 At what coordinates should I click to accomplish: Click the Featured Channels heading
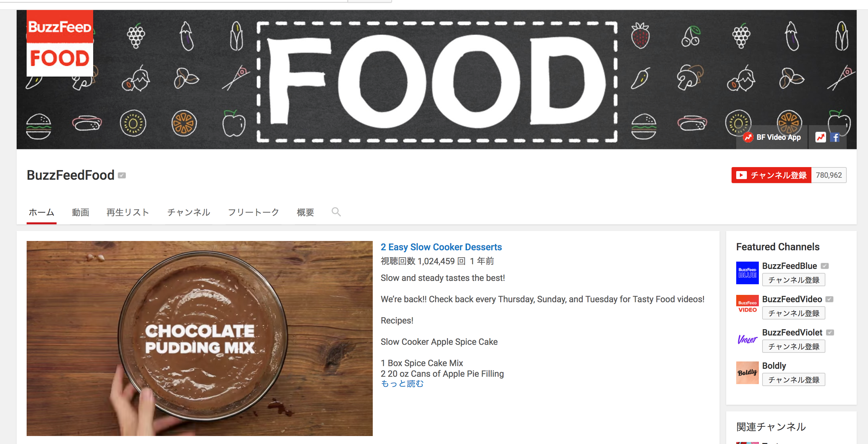(x=778, y=247)
